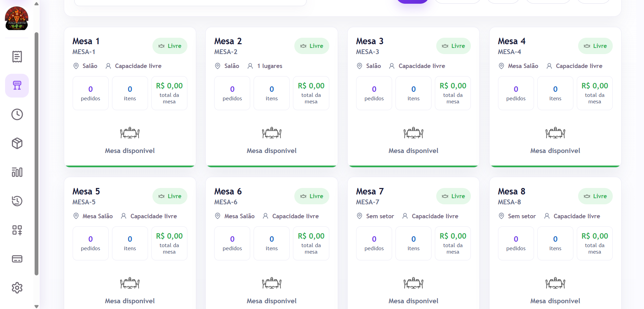
Task: Click the pedidos counter on Mesa 5
Action: pyautogui.click(x=91, y=243)
